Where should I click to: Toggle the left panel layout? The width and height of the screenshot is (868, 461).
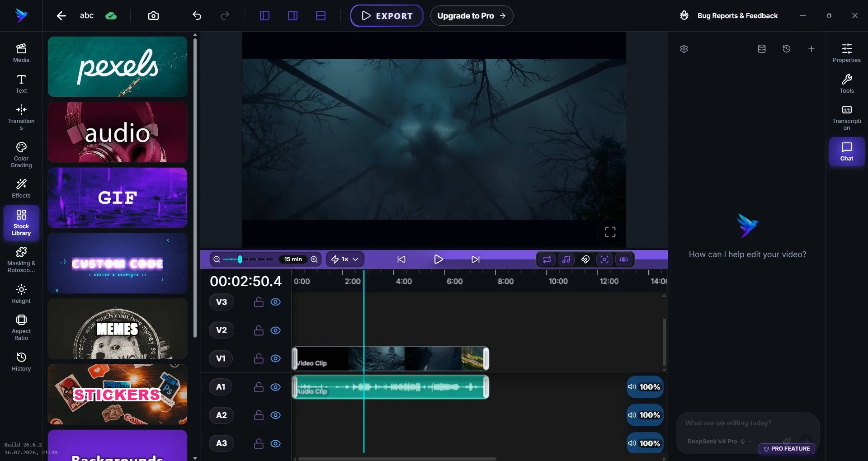[x=264, y=16]
